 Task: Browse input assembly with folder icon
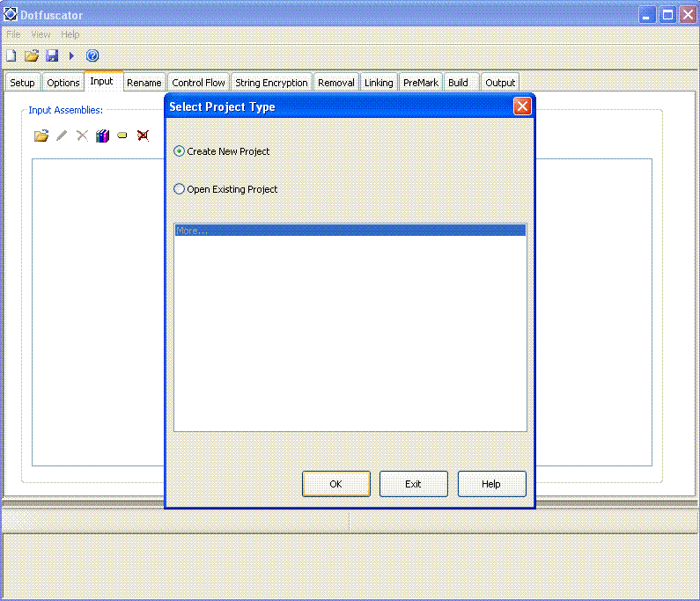(41, 136)
